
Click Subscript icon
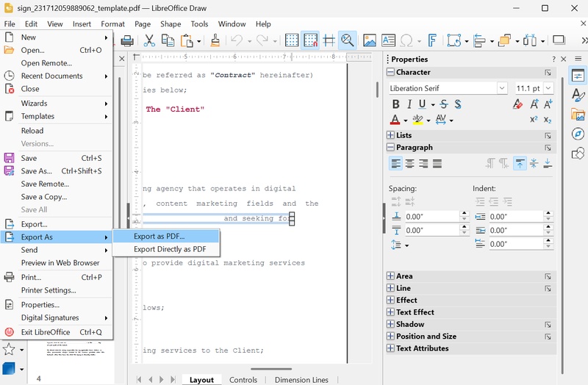pyautogui.click(x=548, y=120)
